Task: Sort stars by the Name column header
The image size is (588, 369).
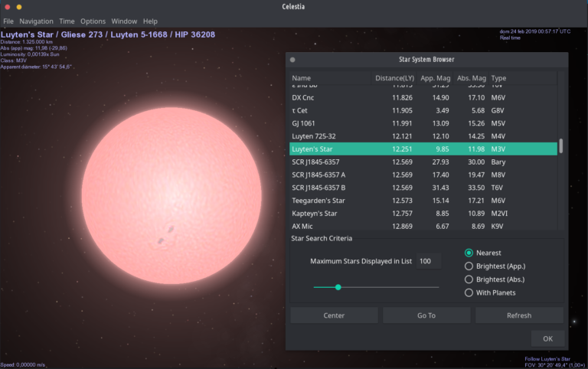Action: 302,78
